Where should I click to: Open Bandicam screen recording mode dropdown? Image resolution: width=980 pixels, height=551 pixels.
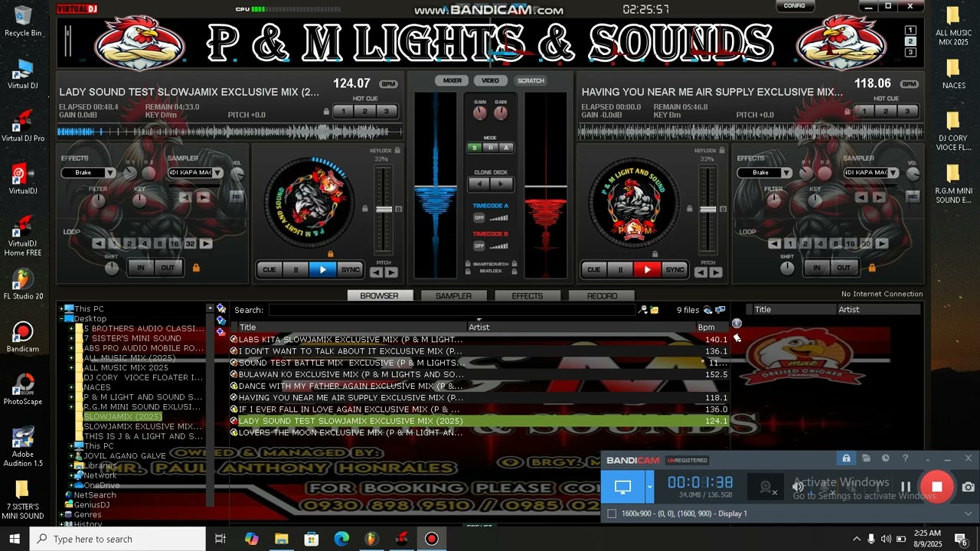tap(650, 487)
